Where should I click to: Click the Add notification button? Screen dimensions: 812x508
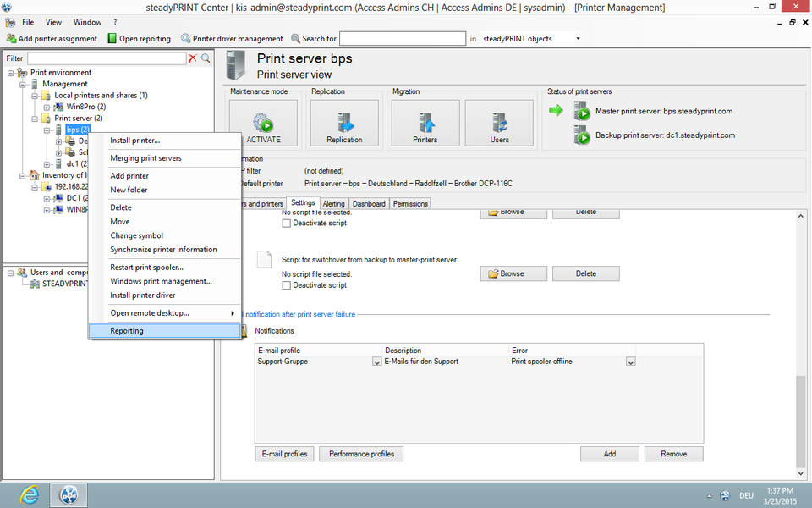click(x=610, y=454)
